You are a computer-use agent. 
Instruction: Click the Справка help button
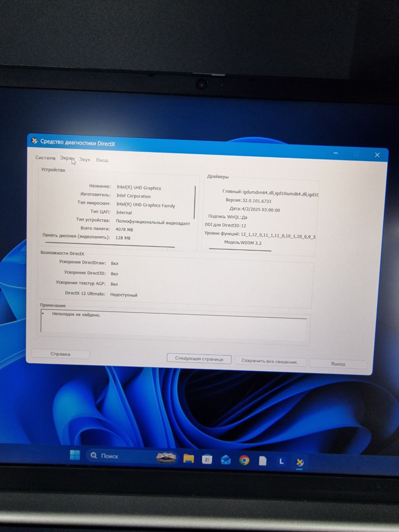(61, 354)
